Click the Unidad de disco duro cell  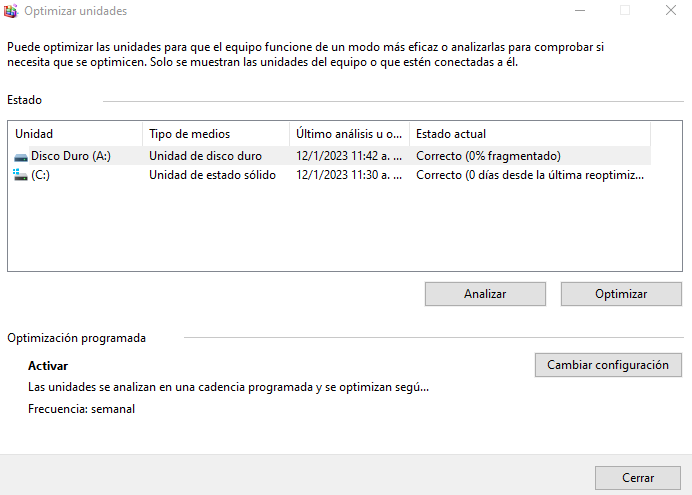point(205,156)
